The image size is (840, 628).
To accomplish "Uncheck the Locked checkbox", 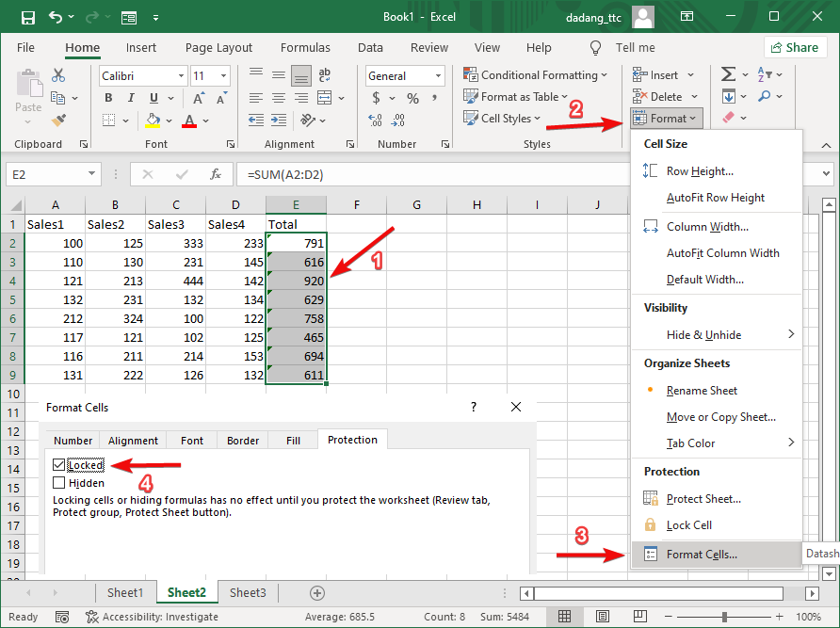I will (x=59, y=464).
